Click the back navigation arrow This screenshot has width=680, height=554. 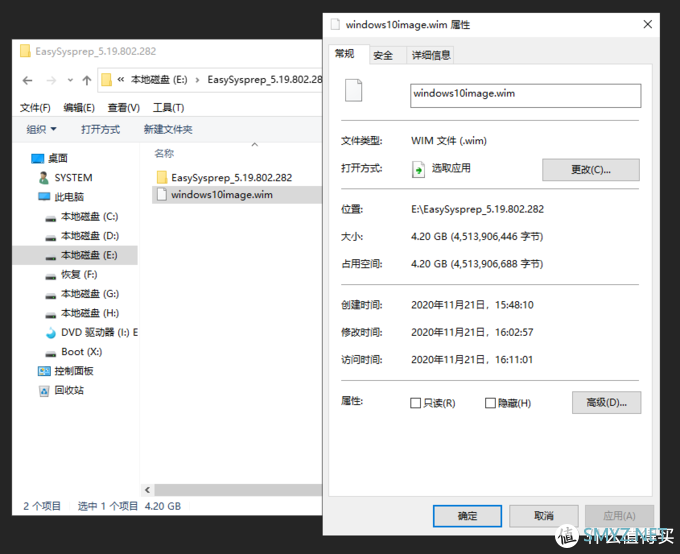[x=28, y=80]
